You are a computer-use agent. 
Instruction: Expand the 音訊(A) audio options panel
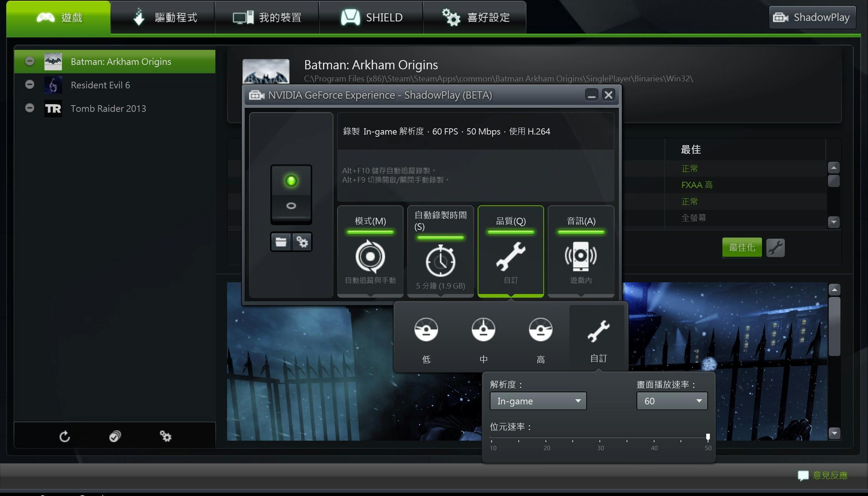[581, 251]
